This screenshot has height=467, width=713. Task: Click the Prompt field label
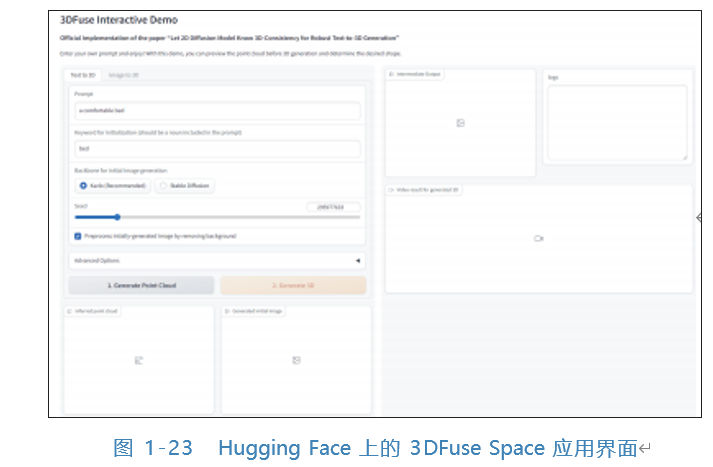pyautogui.click(x=84, y=94)
